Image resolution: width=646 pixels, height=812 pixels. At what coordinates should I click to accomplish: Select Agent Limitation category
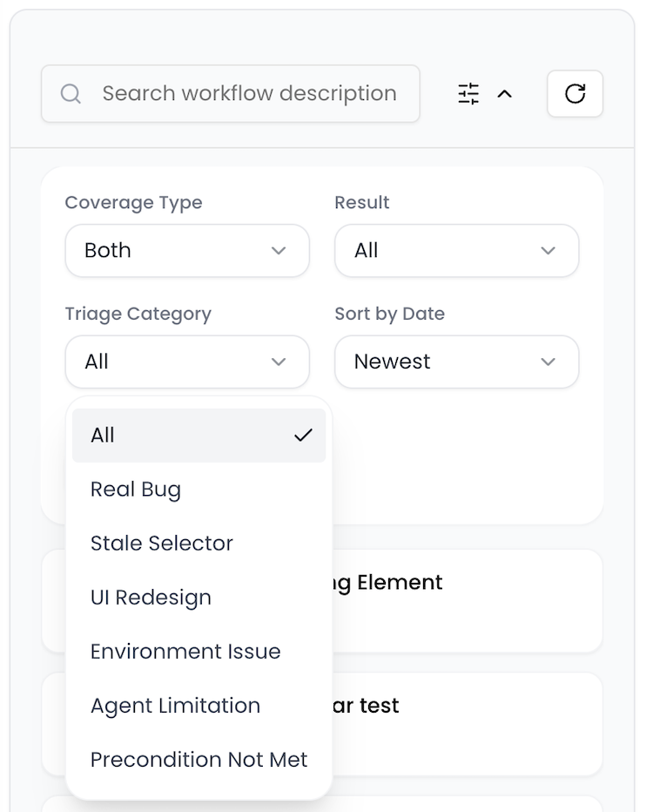[x=175, y=705]
